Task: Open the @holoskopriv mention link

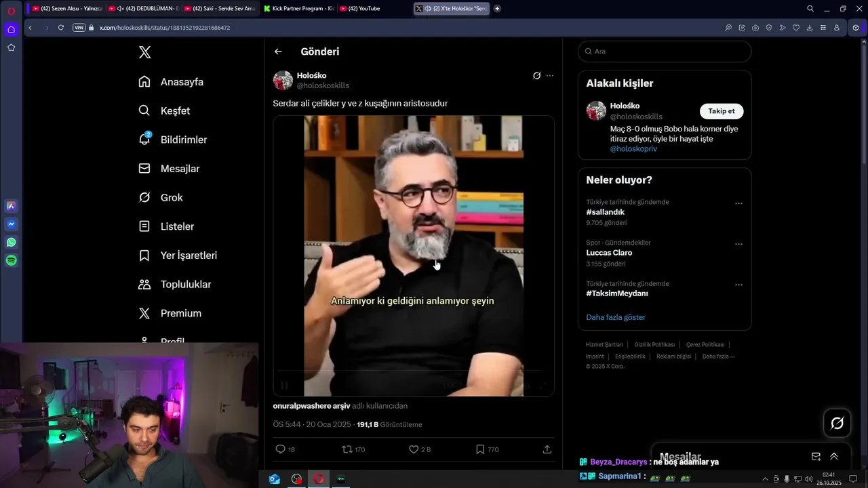Action: [633, 148]
